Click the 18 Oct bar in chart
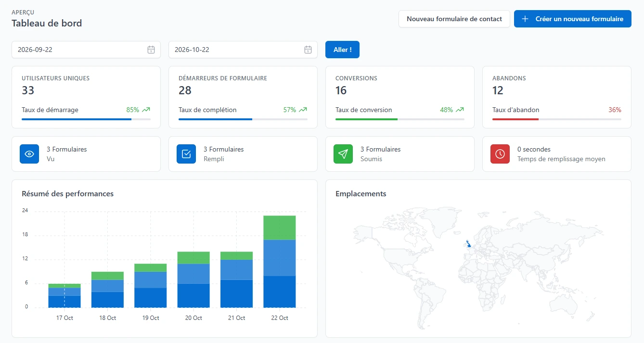The height and width of the screenshot is (343, 644). pos(107,290)
